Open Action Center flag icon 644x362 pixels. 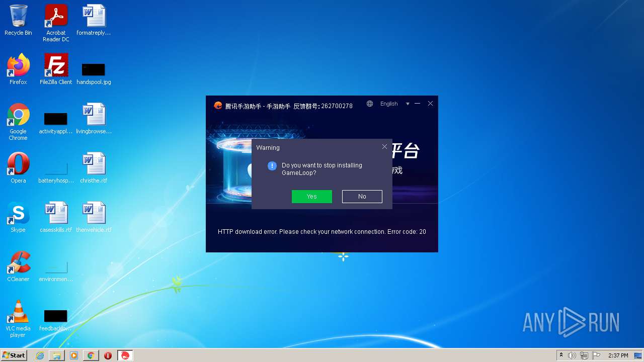coord(596,355)
